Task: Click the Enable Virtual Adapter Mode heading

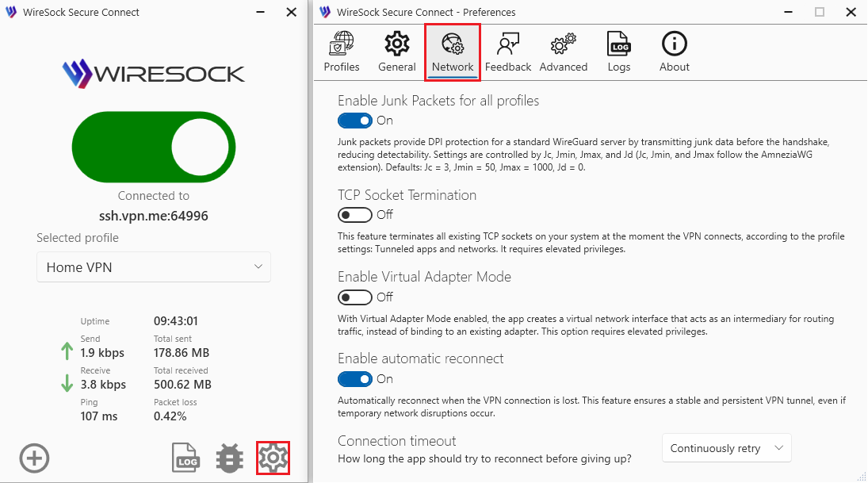Action: pyautogui.click(x=425, y=277)
